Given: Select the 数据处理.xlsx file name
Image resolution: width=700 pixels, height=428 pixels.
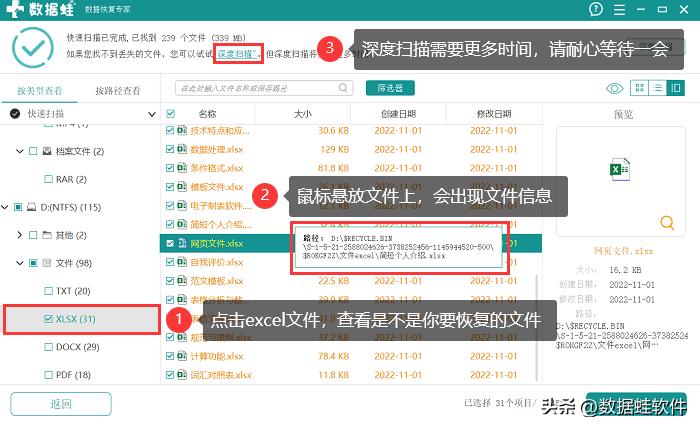Looking at the screenshot, I should pos(217,149).
